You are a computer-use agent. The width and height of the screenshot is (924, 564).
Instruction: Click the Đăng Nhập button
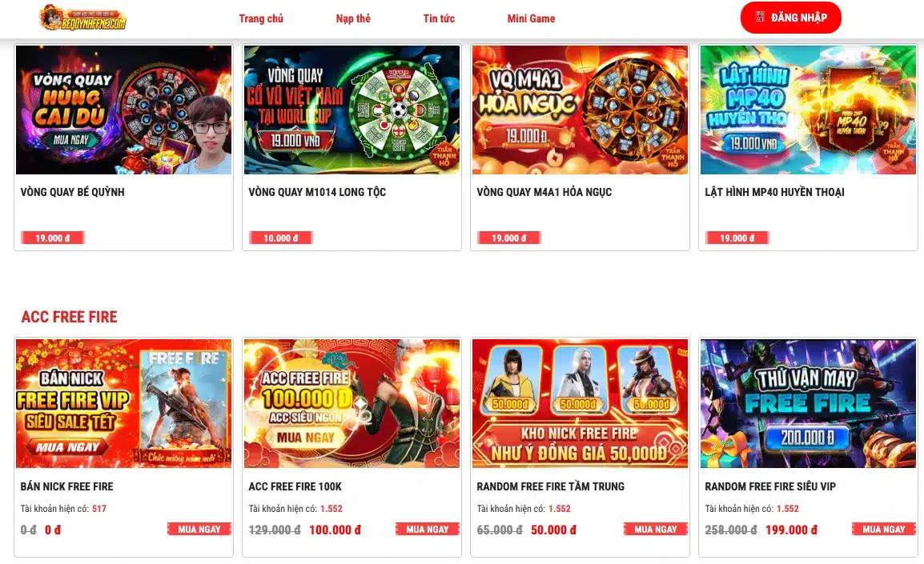coord(791,18)
